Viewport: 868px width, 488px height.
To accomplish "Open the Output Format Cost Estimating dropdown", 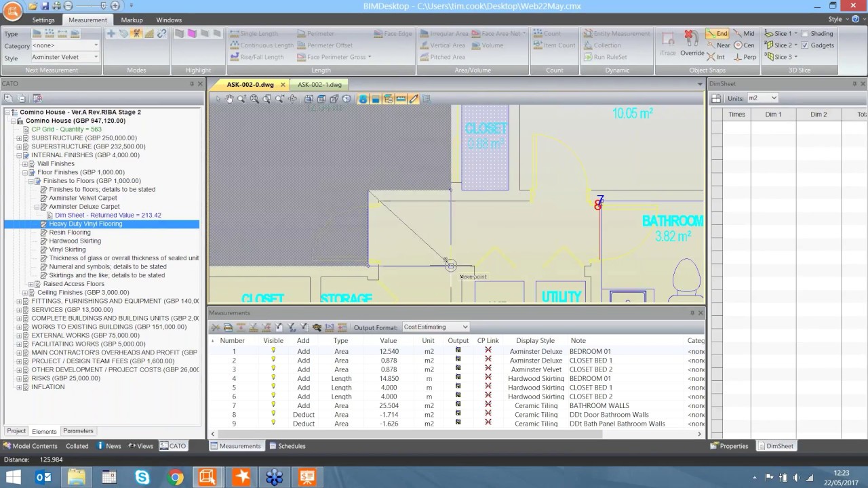I will [x=436, y=327].
